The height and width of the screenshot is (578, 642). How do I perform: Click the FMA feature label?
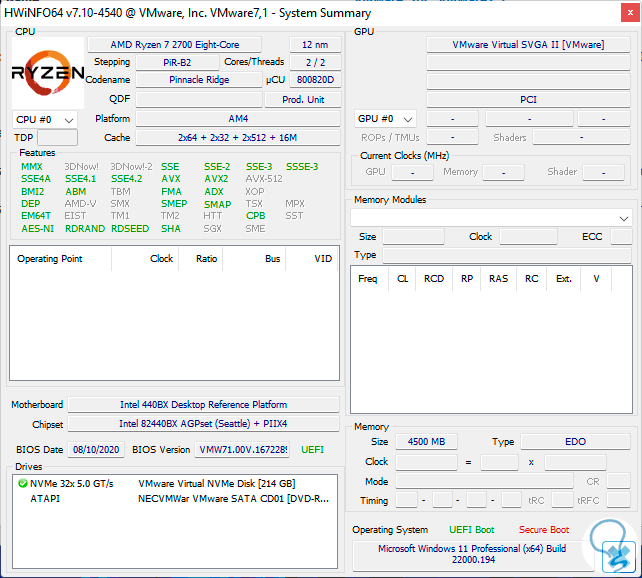coord(171,192)
